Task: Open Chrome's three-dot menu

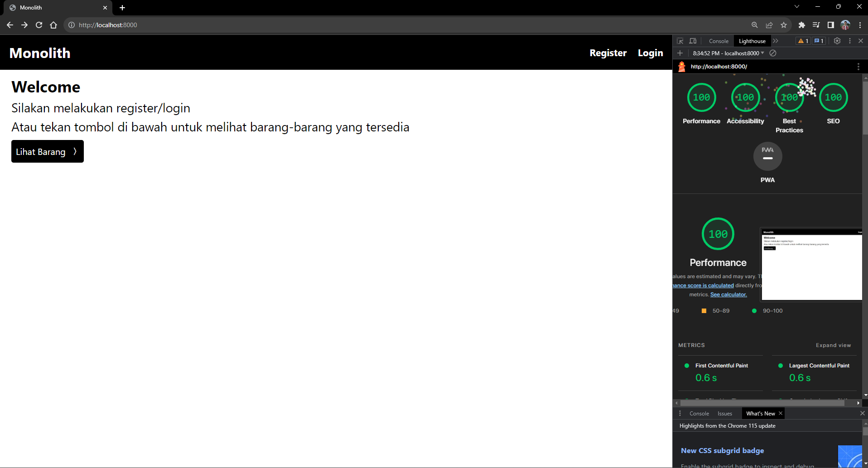Action: pyautogui.click(x=860, y=25)
